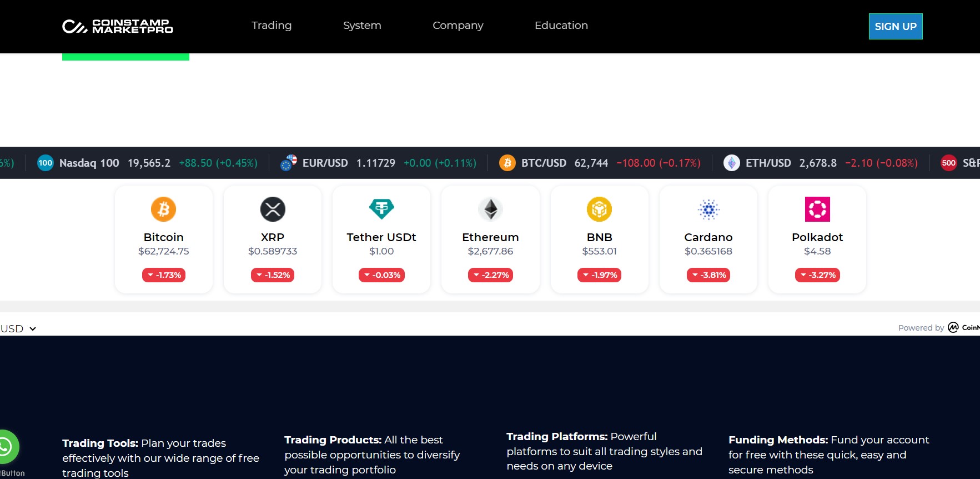This screenshot has height=479, width=980.
Task: Click the Coinstamp MarketPro logo
Action: (118, 26)
